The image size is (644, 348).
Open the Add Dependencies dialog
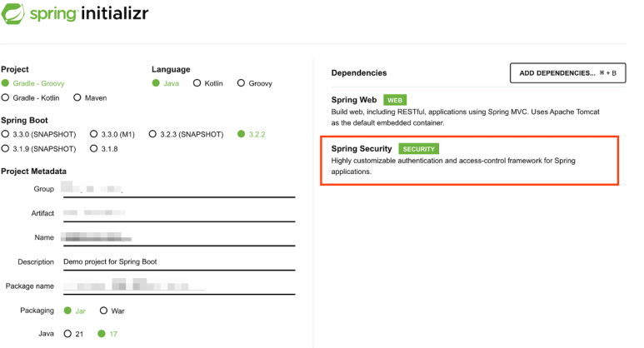click(x=567, y=73)
